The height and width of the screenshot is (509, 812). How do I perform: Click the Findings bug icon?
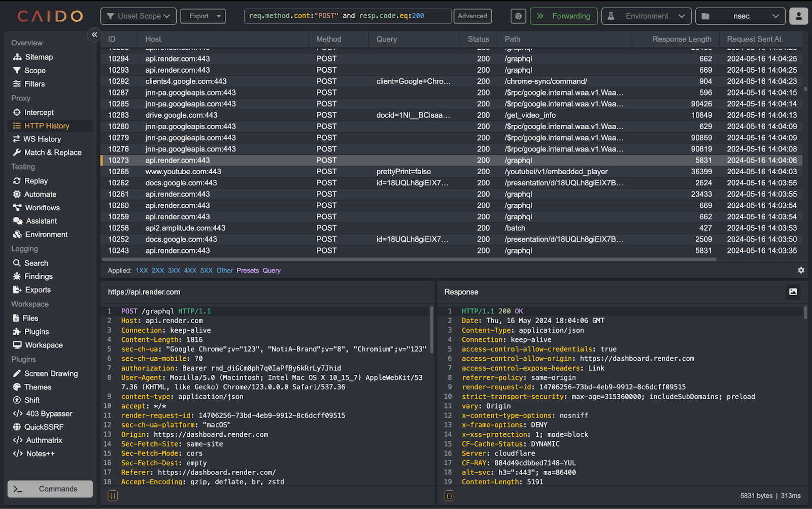17,276
